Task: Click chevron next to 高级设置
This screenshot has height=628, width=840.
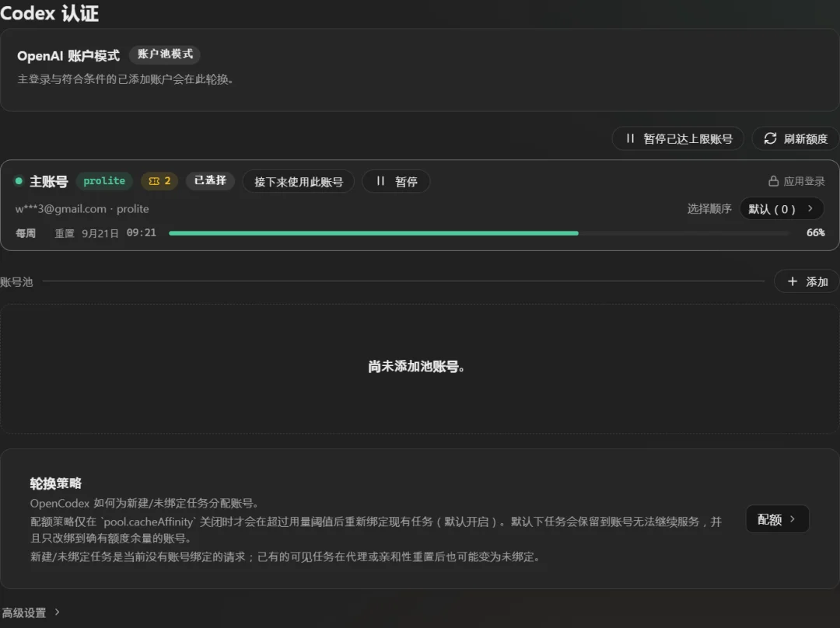Action: [x=57, y=612]
